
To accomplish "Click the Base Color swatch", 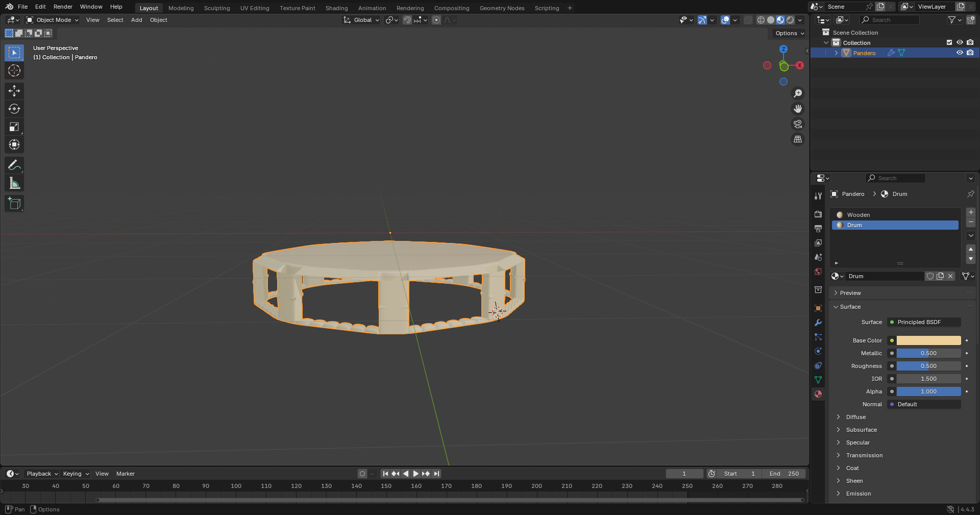I will point(928,340).
